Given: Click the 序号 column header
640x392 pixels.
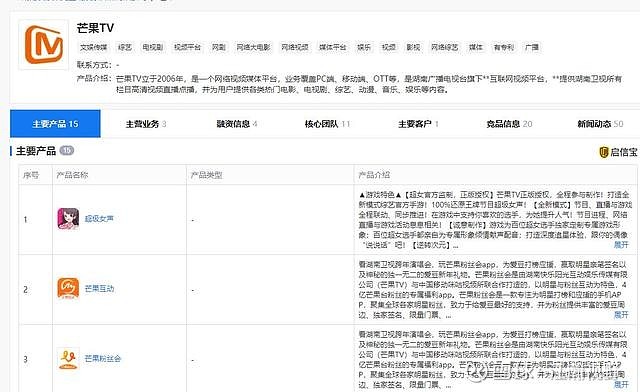Looking at the screenshot, I should (31, 175).
